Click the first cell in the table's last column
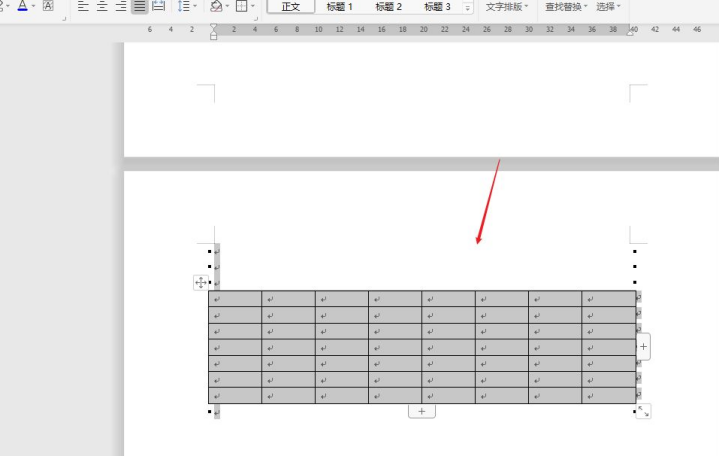The width and height of the screenshot is (720, 458). (x=608, y=299)
